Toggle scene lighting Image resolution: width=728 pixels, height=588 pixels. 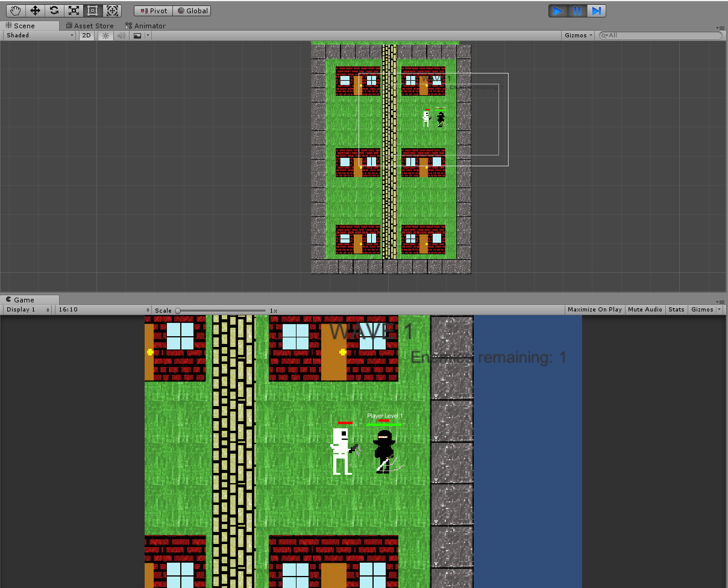pyautogui.click(x=105, y=36)
